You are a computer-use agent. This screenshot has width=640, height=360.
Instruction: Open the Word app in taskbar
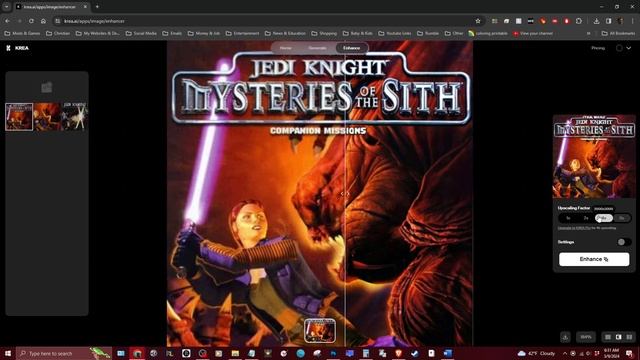coord(448,353)
